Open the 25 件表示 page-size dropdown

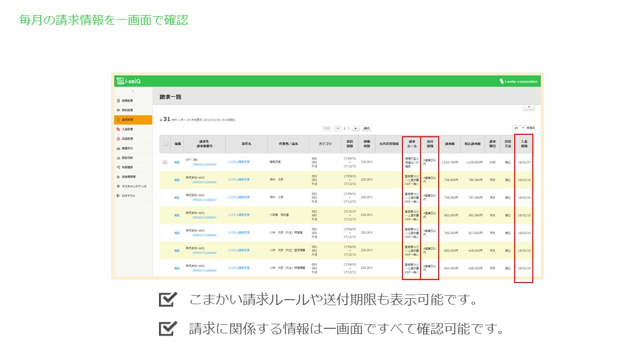[519, 128]
